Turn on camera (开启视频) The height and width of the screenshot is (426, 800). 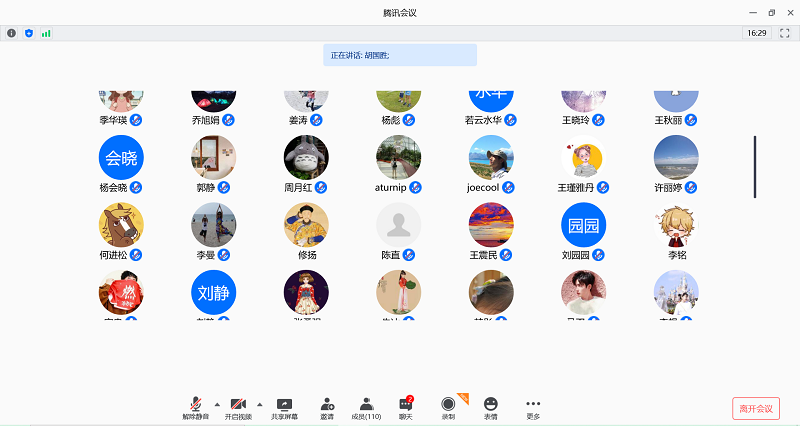238,407
